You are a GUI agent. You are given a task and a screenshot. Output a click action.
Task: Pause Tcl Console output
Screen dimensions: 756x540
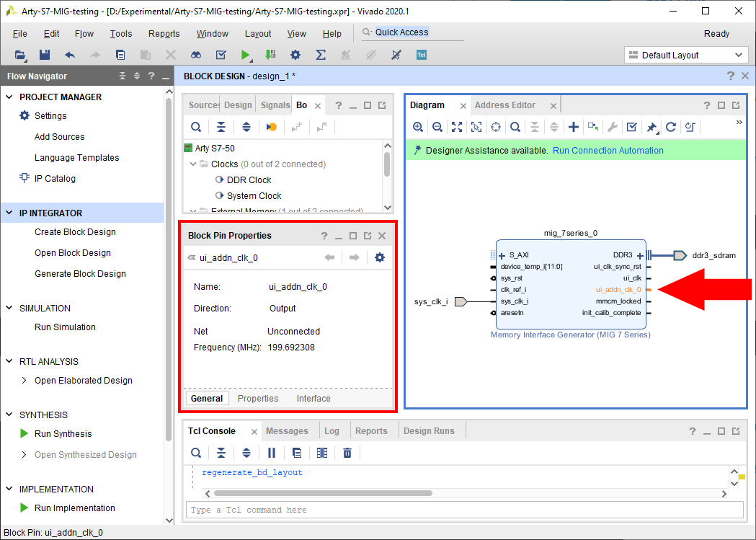[x=272, y=453]
